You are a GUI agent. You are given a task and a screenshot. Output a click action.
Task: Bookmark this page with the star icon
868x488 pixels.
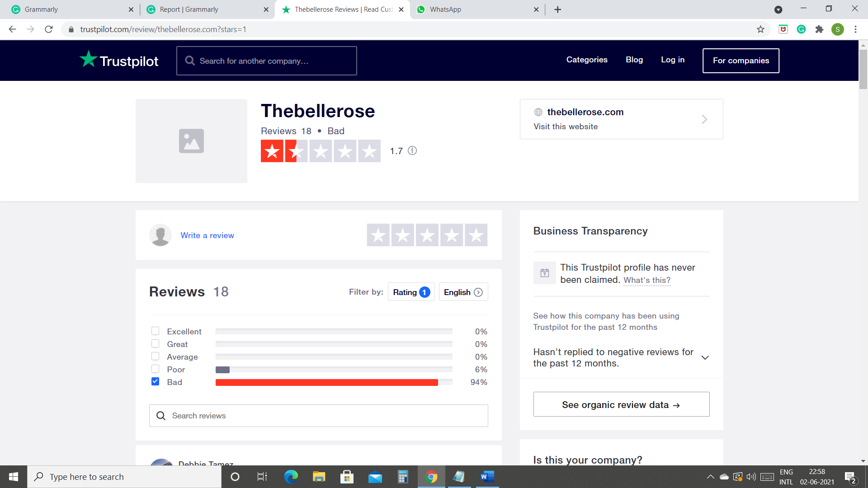[x=760, y=29]
